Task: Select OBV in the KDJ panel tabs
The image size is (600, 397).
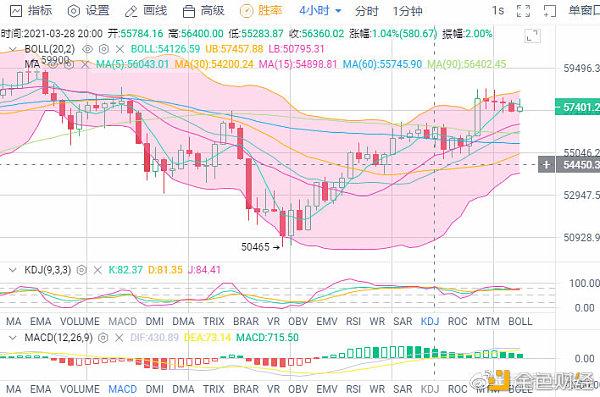Action: click(298, 322)
